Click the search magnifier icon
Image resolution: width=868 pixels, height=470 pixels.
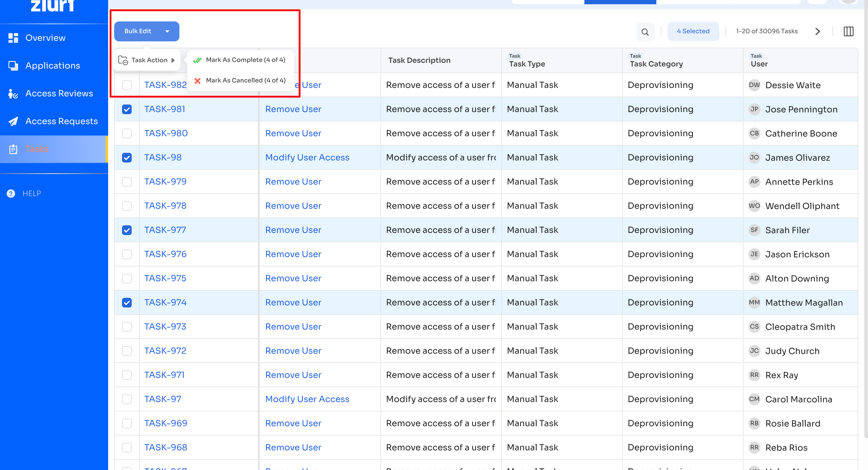[645, 32]
